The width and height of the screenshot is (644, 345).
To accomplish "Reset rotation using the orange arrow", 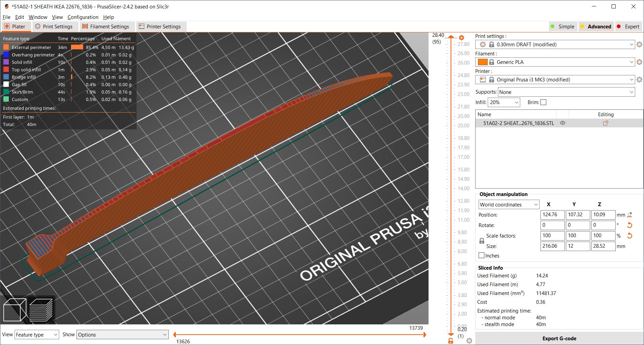I will click(629, 225).
